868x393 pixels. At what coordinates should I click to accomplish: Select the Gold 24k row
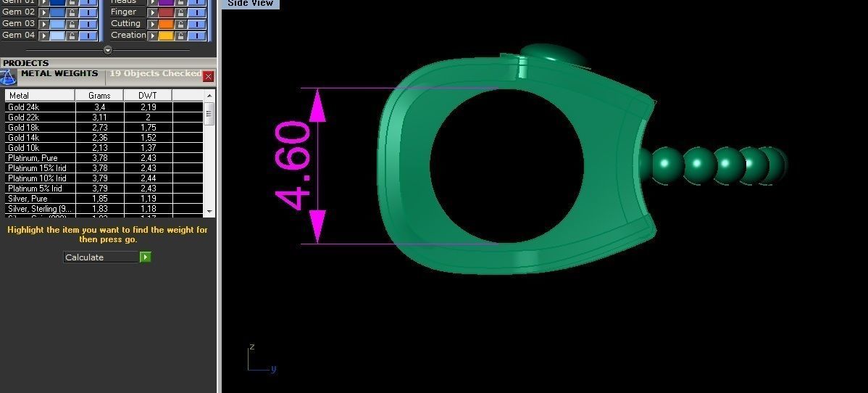[104, 107]
